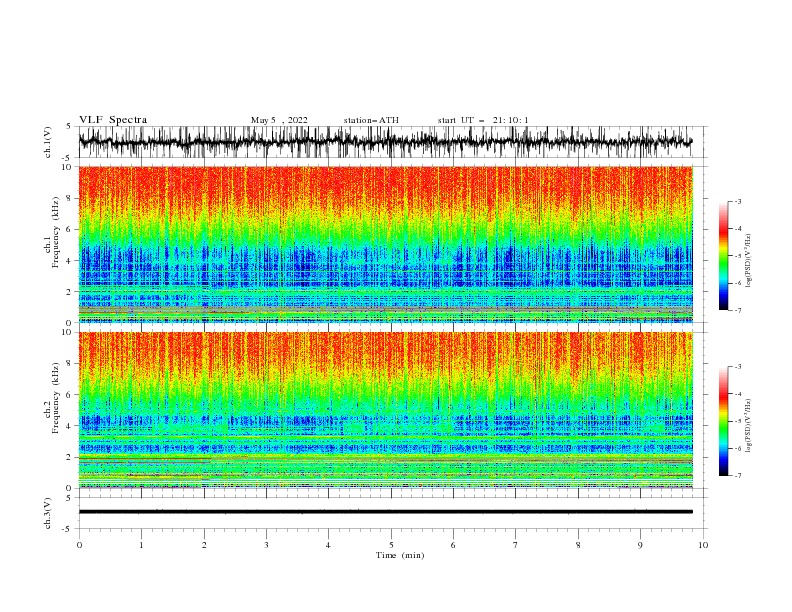The image size is (792, 612).
Task: Click the 'VLF Spectra' title text
Action: [x=113, y=120]
